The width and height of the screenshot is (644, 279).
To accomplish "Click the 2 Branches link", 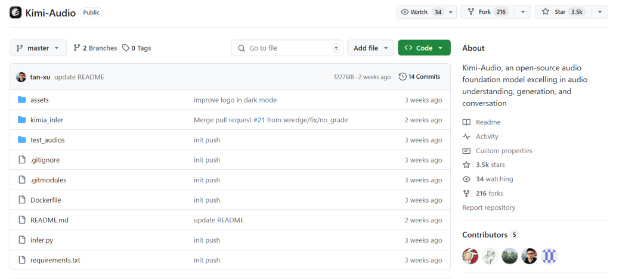I will 95,48.
